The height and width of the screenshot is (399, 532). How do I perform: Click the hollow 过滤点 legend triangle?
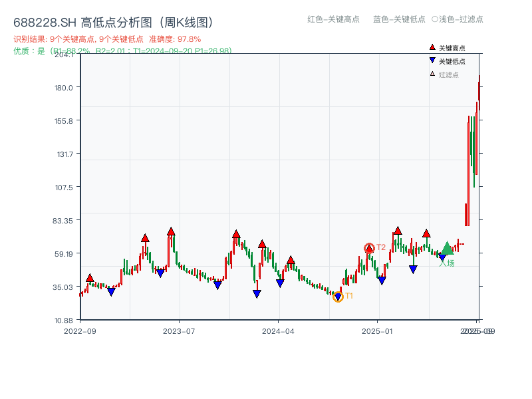pyautogui.click(x=432, y=74)
